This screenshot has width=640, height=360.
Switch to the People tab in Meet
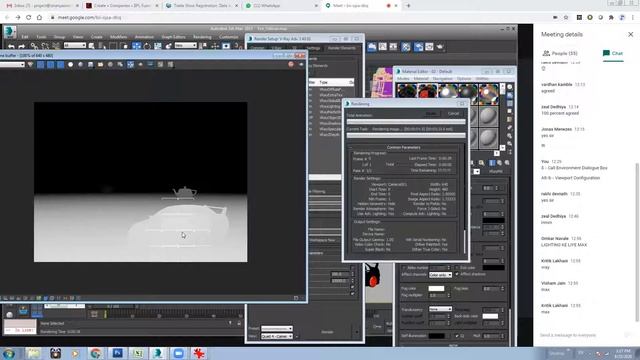[x=560, y=53]
